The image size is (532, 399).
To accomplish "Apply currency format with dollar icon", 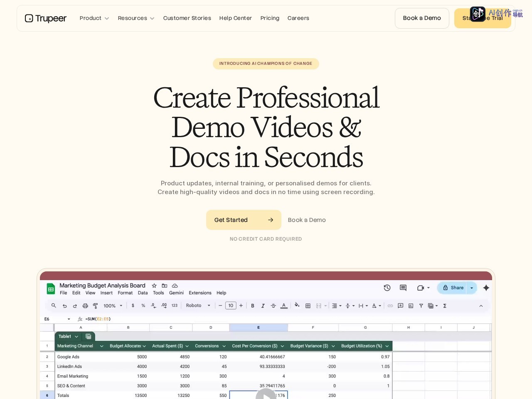I will click(133, 305).
